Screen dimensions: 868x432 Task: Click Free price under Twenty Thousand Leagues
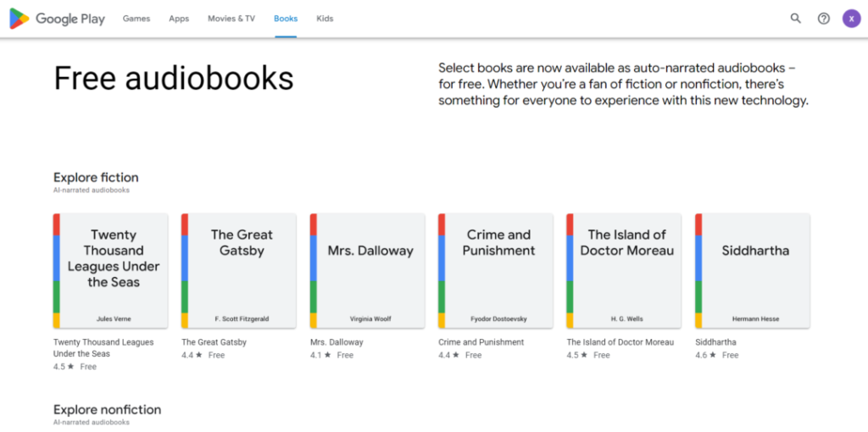pyautogui.click(x=88, y=367)
